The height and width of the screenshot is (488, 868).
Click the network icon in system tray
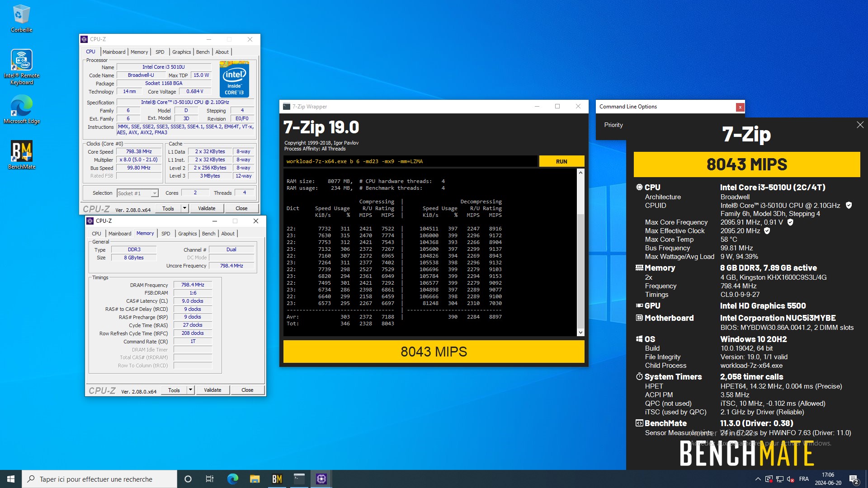[779, 479]
